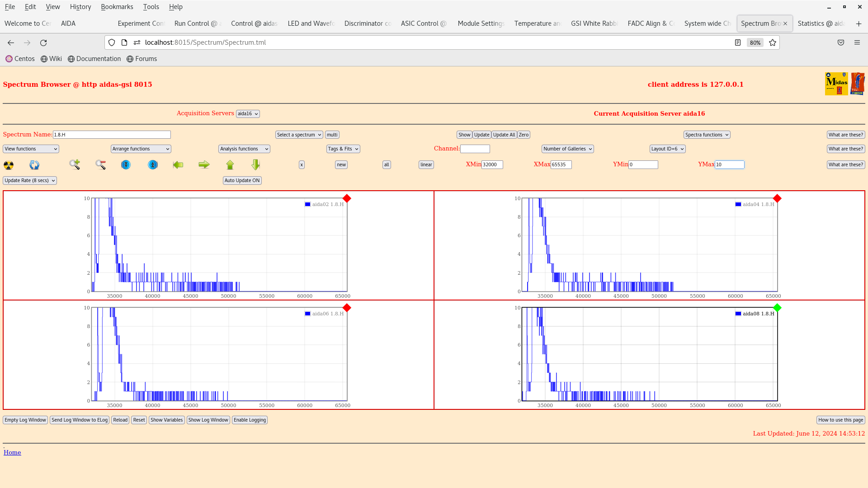Toggle the Auto Update ON button

tap(242, 180)
